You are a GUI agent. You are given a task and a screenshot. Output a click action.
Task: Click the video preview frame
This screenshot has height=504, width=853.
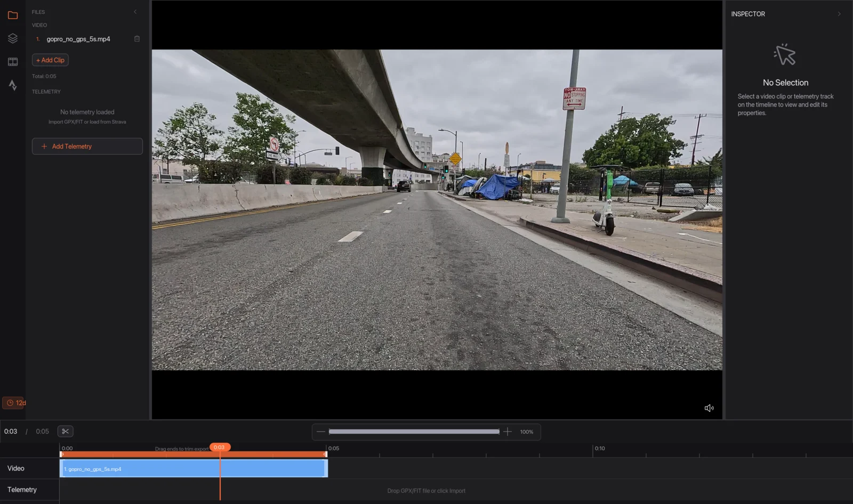pos(437,210)
